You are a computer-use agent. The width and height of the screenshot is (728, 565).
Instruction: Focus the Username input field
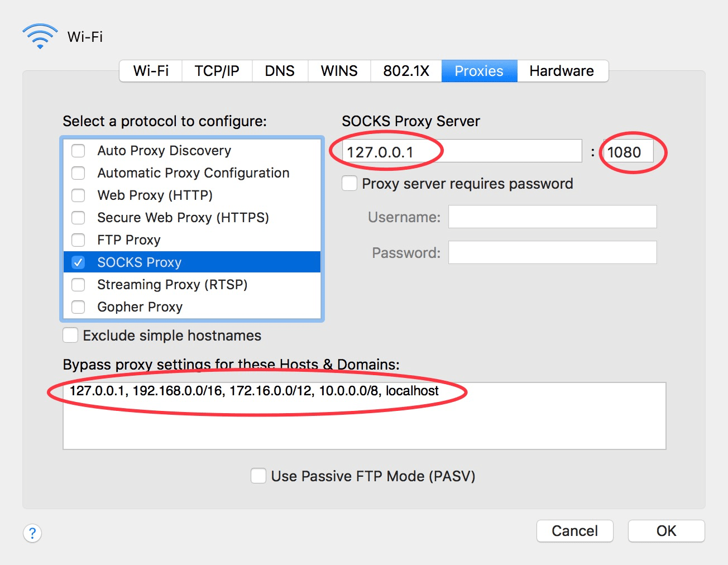(553, 217)
